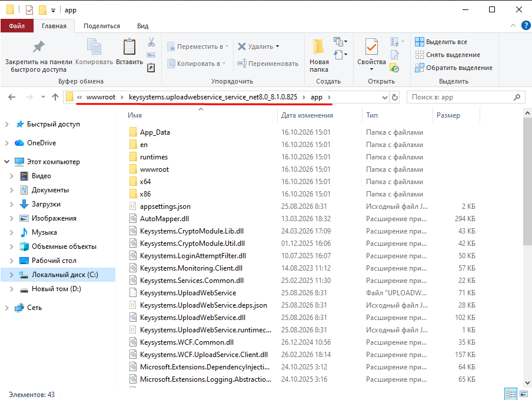Open the Удалить dropdown arrow

click(x=278, y=46)
